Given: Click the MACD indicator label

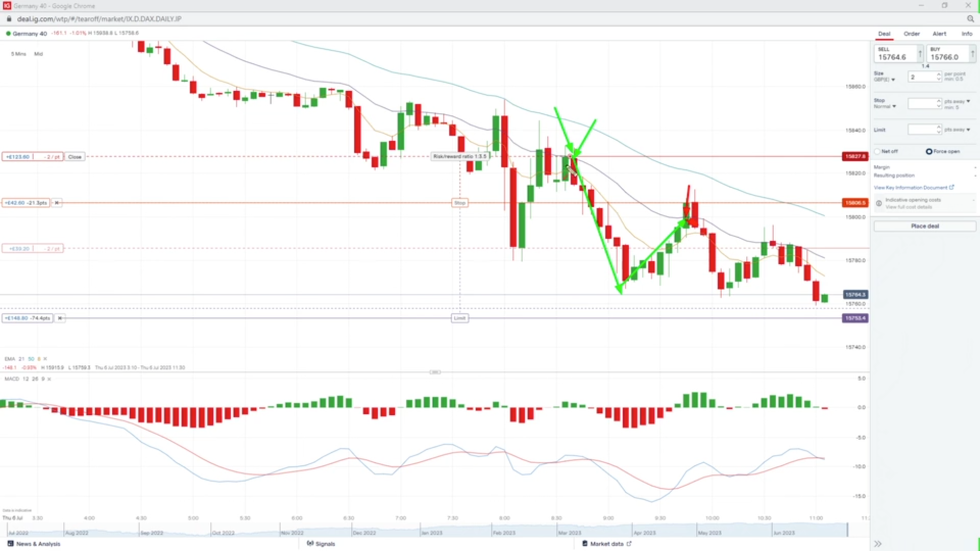Looking at the screenshot, I should pyautogui.click(x=12, y=379).
